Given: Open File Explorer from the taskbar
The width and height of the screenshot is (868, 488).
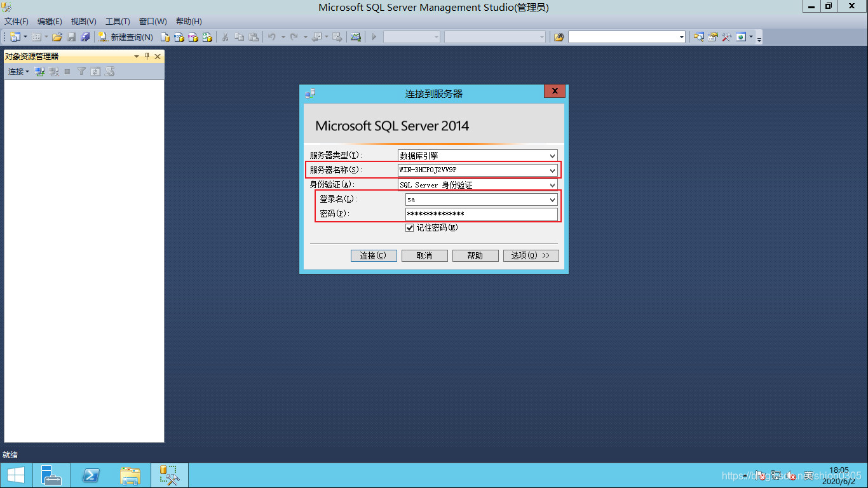Looking at the screenshot, I should click(130, 475).
